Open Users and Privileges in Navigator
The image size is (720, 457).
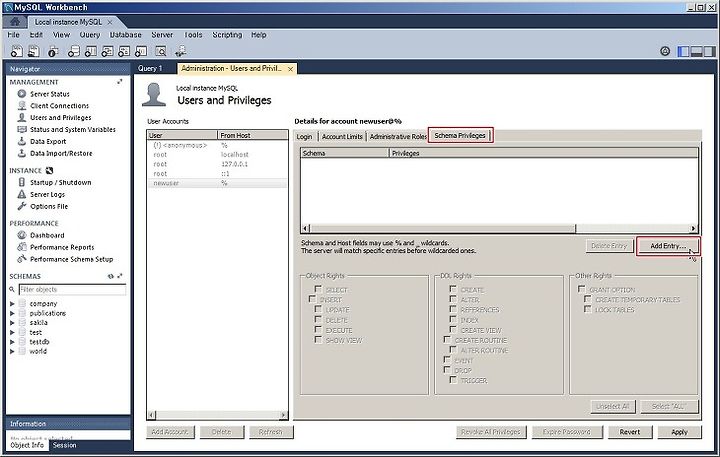(61, 118)
